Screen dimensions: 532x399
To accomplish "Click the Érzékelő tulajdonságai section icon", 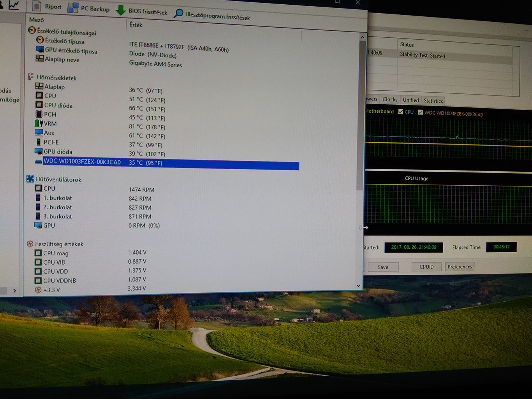I will pyautogui.click(x=32, y=30).
